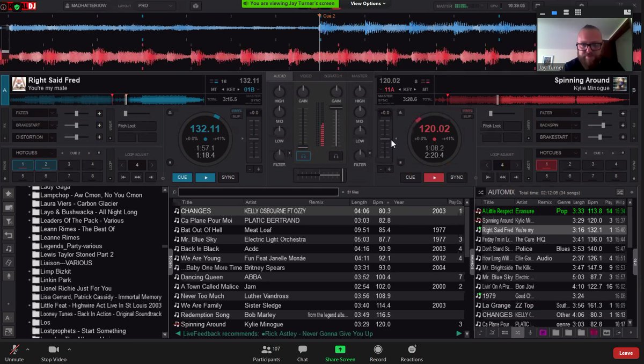This screenshot has width=644, height=364.
Task: Click deck A play button
Action: 205,177
